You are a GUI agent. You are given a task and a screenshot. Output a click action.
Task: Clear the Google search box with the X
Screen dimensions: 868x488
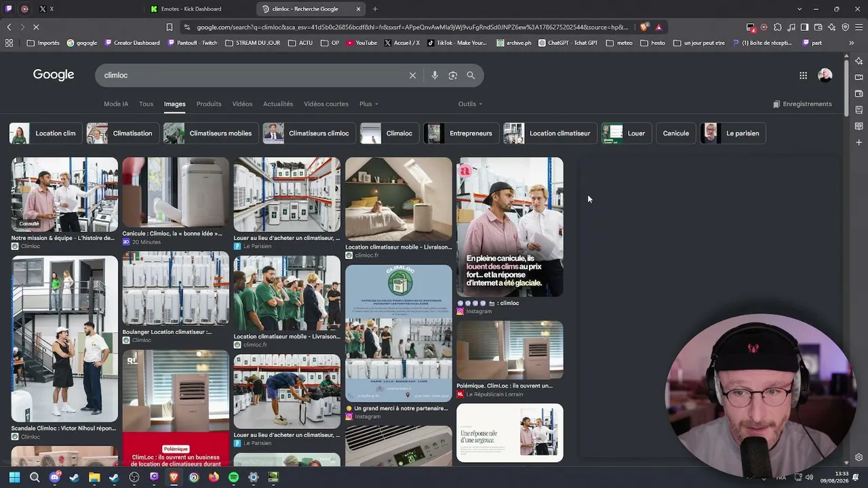click(412, 75)
